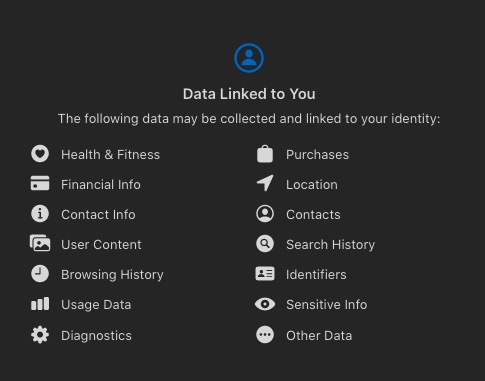Viewport: 485px width, 381px height.
Task: Click the Purchases shopping bag icon
Action: [x=265, y=154]
